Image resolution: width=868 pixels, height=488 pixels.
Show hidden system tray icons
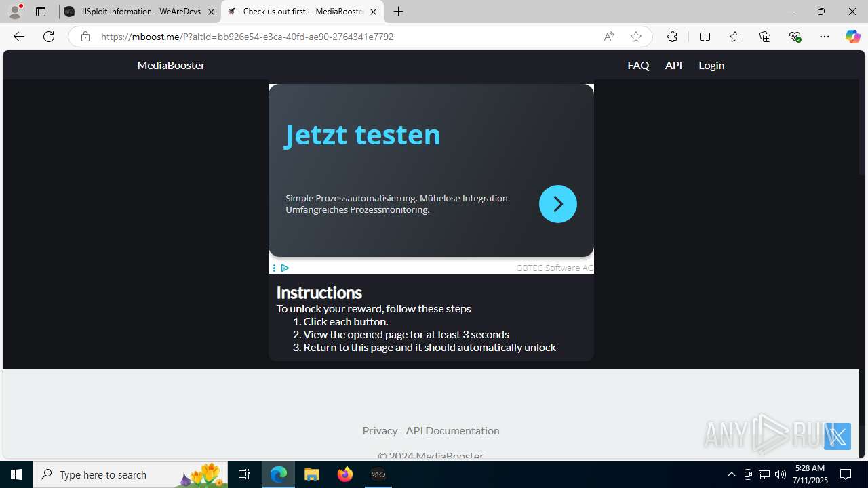click(731, 474)
